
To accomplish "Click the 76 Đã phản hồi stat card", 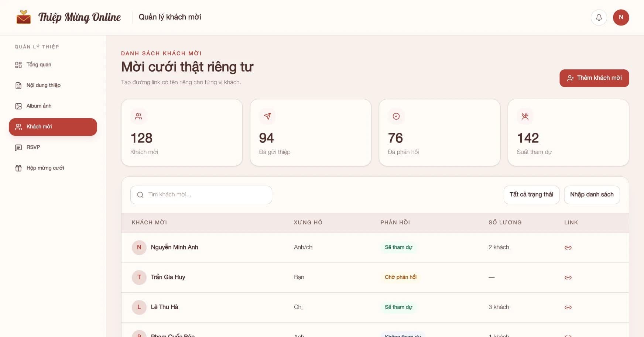I will pos(439,133).
